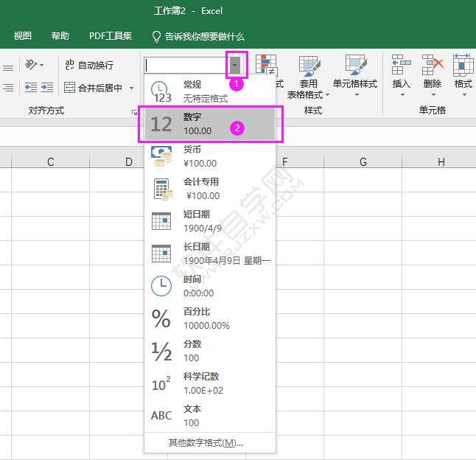
Task: Select the Percentage (百分比) format
Action: point(210,318)
